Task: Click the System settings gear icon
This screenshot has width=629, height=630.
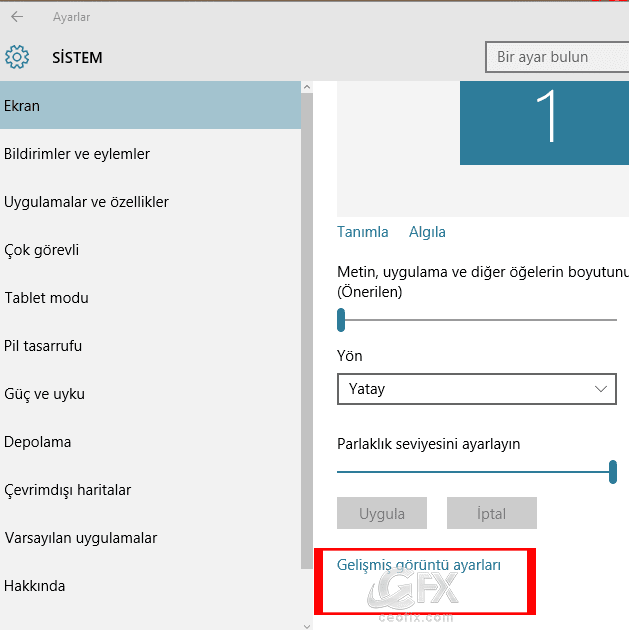Action: tap(17, 57)
